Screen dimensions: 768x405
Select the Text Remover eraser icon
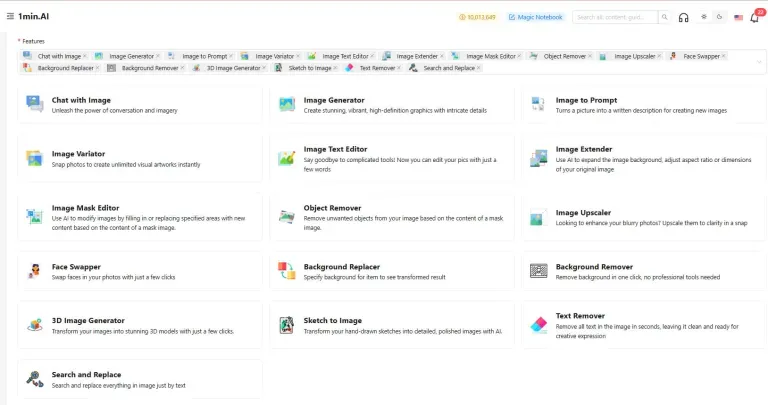[539, 325]
